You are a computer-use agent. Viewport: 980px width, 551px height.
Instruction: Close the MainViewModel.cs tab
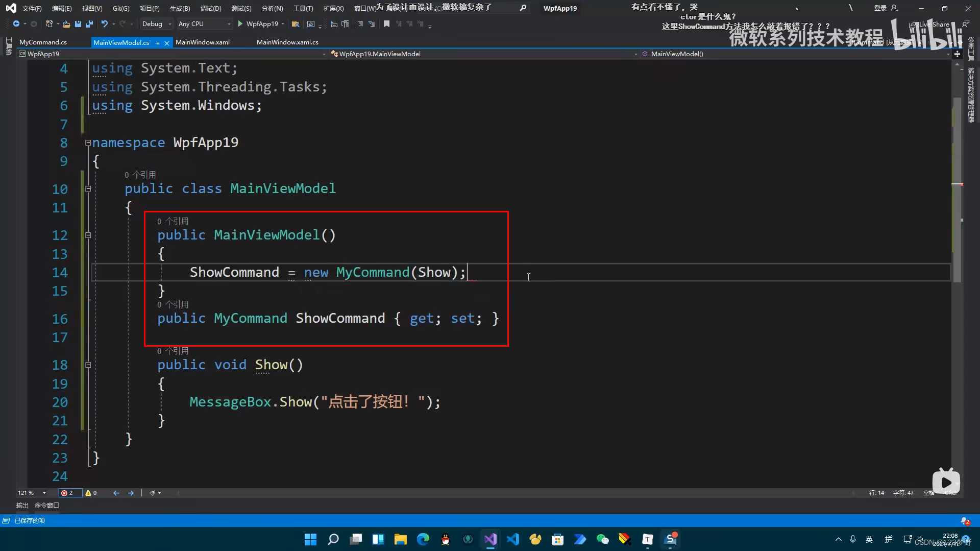pos(166,43)
